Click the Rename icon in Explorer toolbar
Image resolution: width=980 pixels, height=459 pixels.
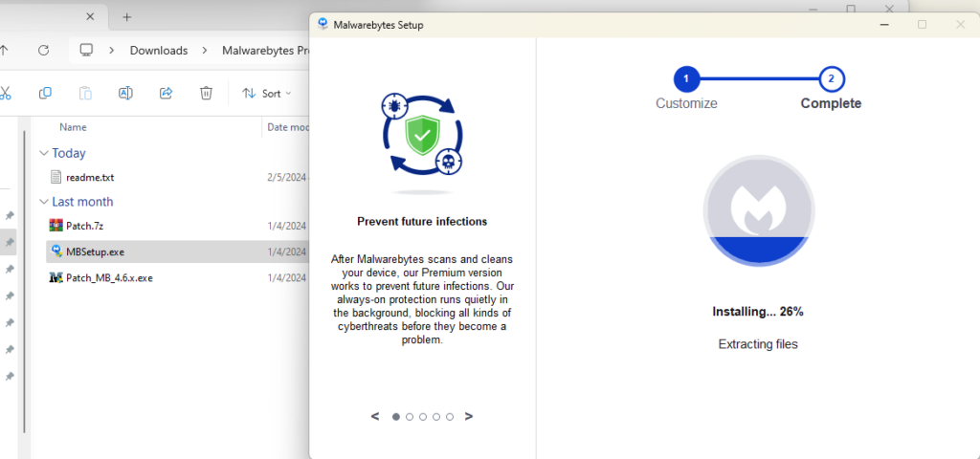125,93
